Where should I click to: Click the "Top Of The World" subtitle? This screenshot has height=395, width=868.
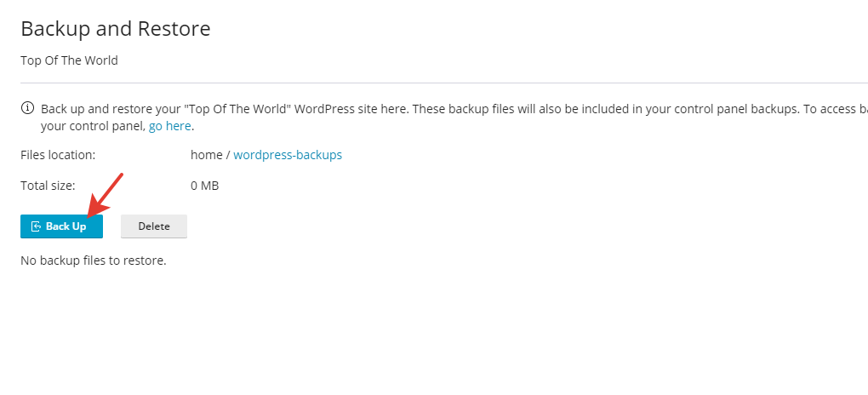(x=69, y=60)
